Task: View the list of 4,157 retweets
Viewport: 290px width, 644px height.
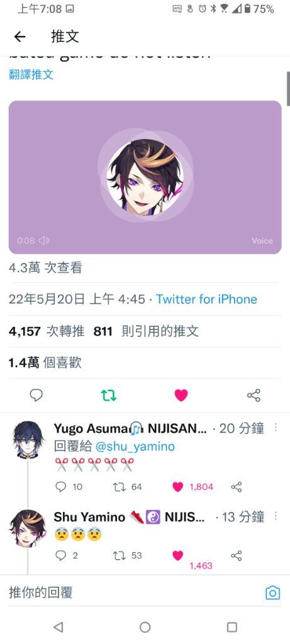Action: coord(47,331)
